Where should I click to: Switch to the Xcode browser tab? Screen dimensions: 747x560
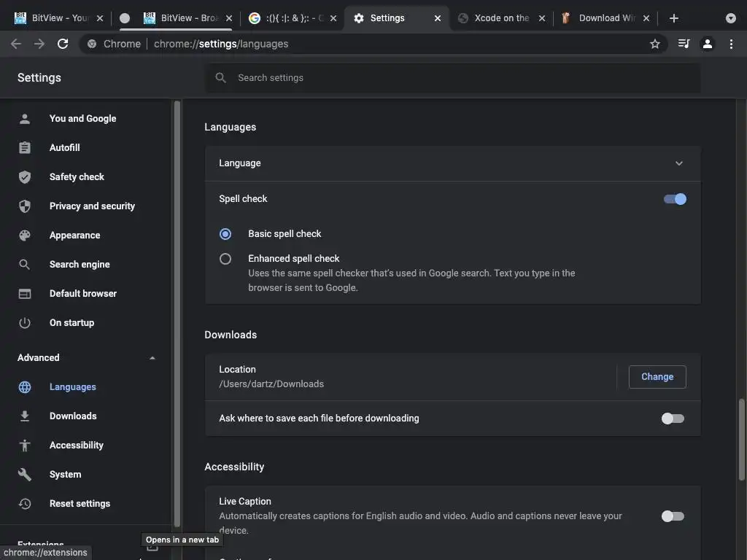[x=501, y=18]
